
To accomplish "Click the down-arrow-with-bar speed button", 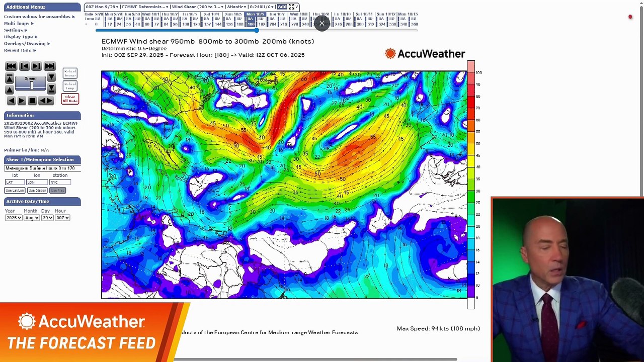I will click(51, 89).
